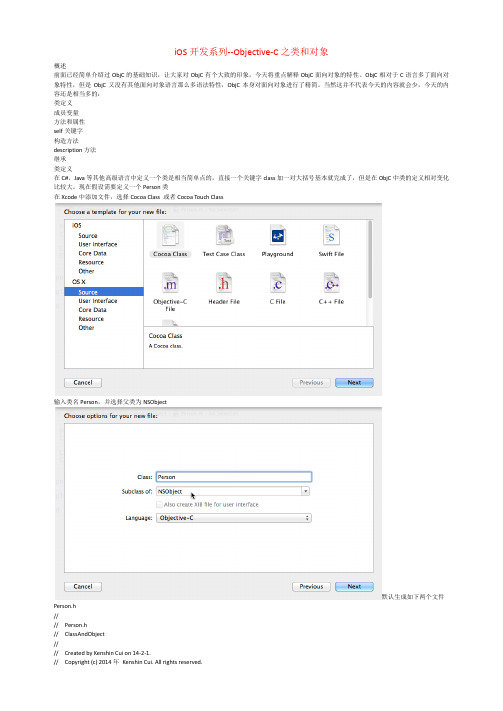Open the Language Objective-C dropdown
Screen dimensions: 503x711
[234, 518]
